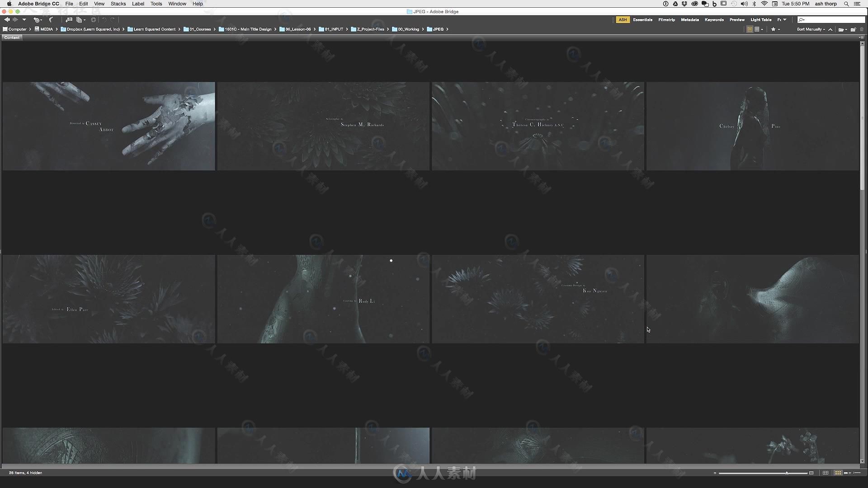Go to Learn Squared Content folder
The width and height of the screenshot is (868, 488).
[151, 29]
